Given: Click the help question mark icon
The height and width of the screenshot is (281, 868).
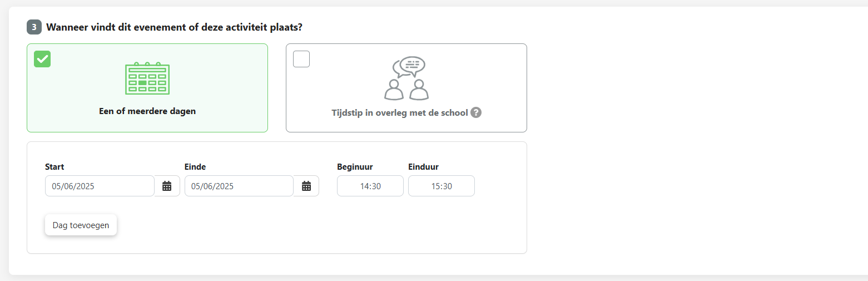Looking at the screenshot, I should pyautogui.click(x=476, y=112).
